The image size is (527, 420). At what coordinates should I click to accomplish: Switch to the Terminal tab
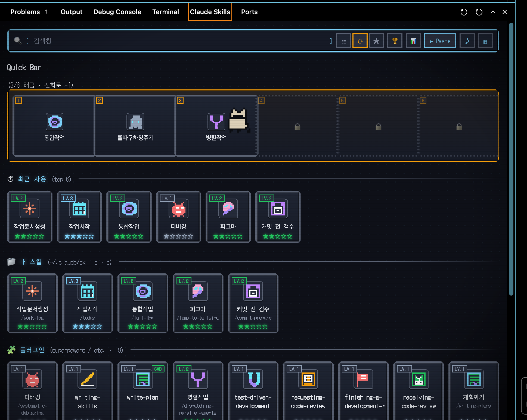[x=166, y=12]
